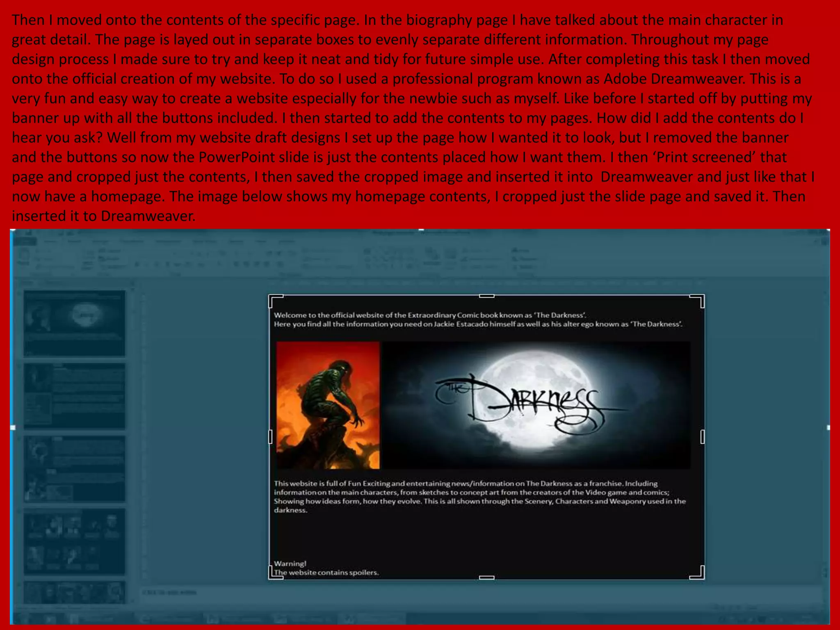Click the 'Welcome to the official website' text
The image size is (840, 630).
point(430,315)
